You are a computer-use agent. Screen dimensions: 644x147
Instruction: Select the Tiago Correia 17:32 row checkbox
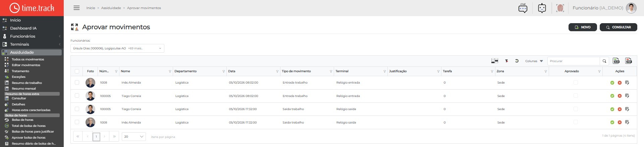click(77, 109)
